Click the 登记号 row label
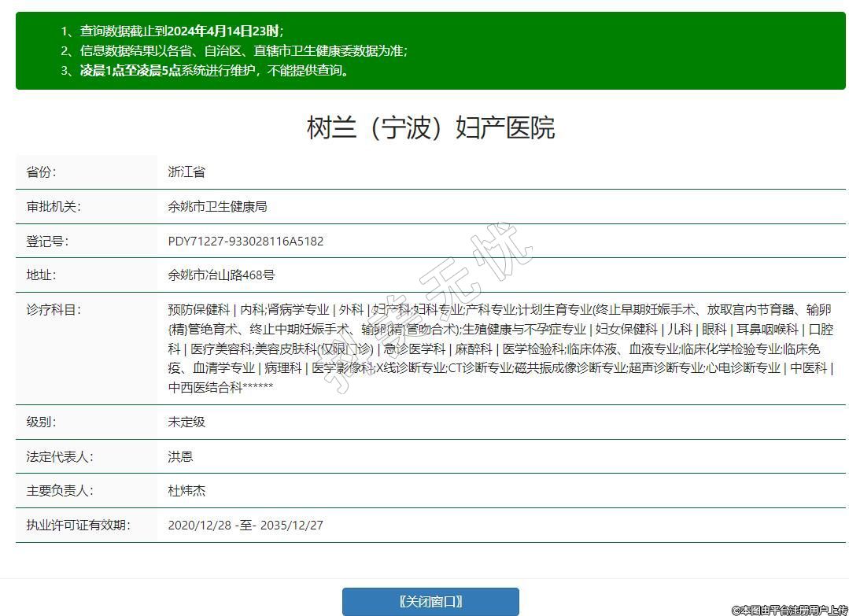This screenshot has height=616, width=849. click(47, 241)
